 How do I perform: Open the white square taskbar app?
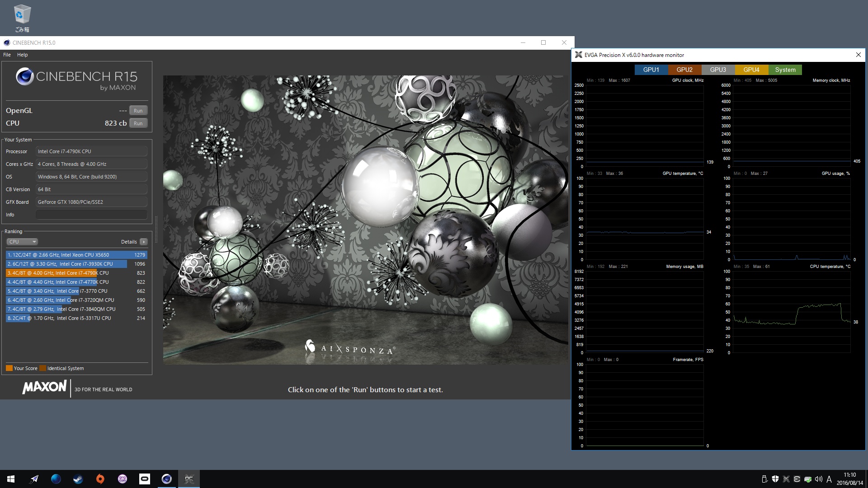click(145, 479)
